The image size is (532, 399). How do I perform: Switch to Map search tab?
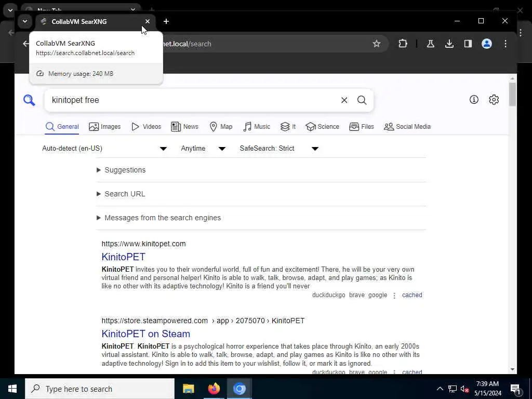click(221, 127)
